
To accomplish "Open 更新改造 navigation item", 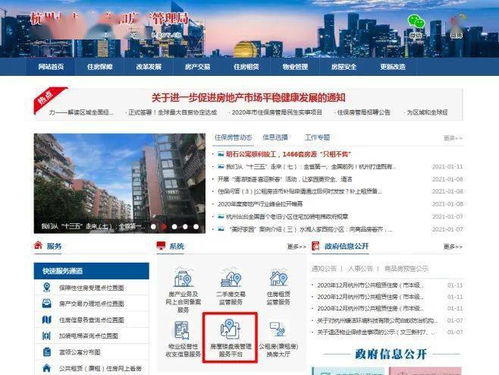I will pos(393,67).
